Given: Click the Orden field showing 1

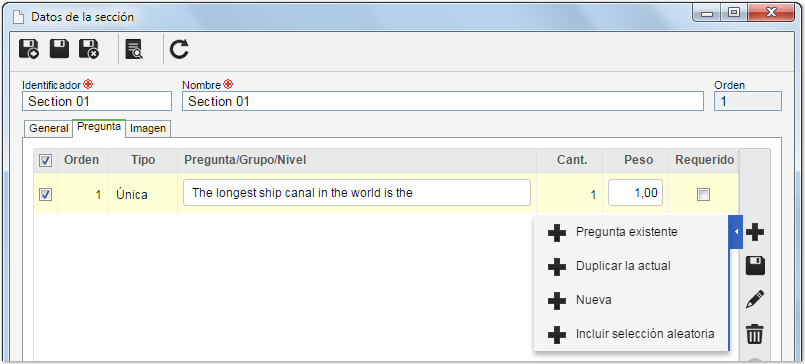Looking at the screenshot, I should (748, 101).
